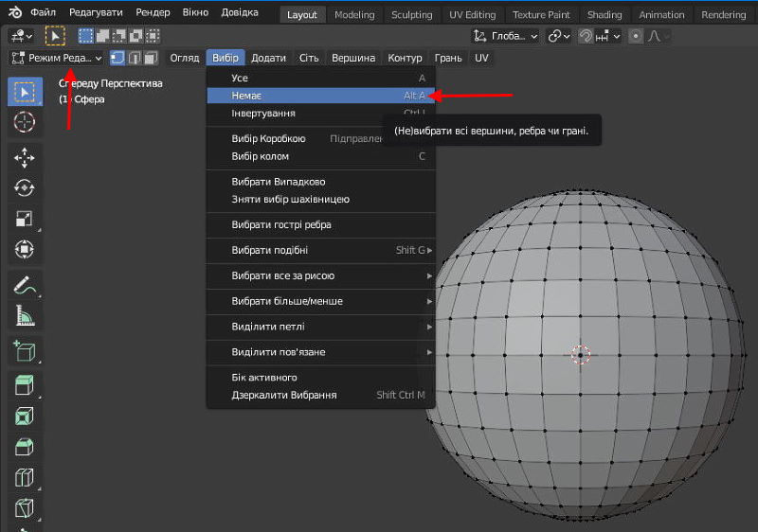758x532 pixels.
Task: Switch to the UV Editing tab
Action: pyautogui.click(x=472, y=15)
